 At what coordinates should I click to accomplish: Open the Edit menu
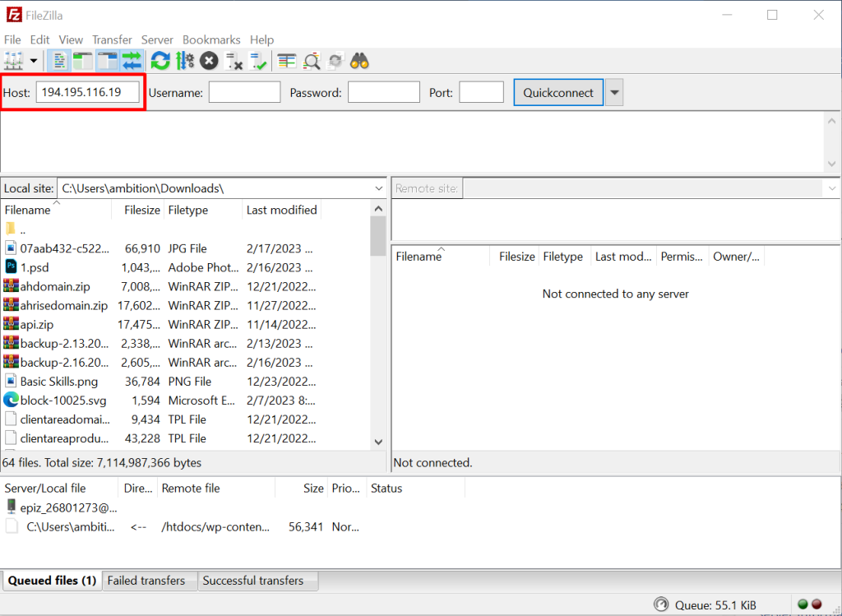pyautogui.click(x=39, y=39)
